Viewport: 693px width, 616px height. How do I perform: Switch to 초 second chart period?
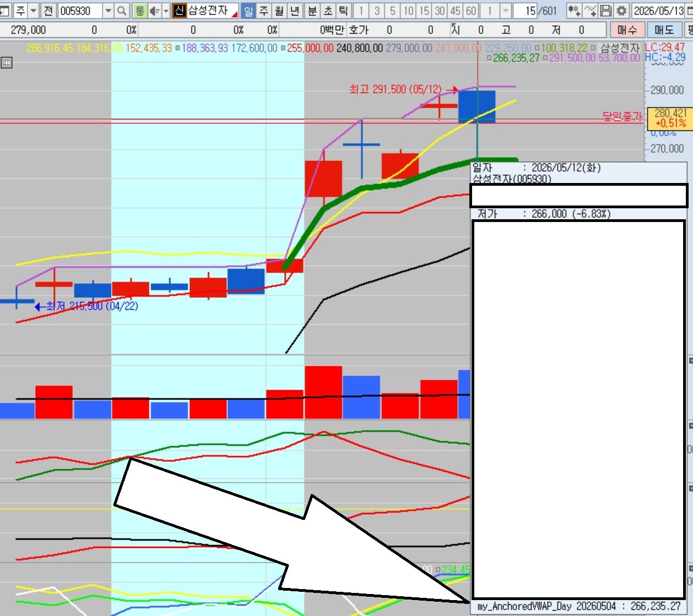(x=328, y=10)
